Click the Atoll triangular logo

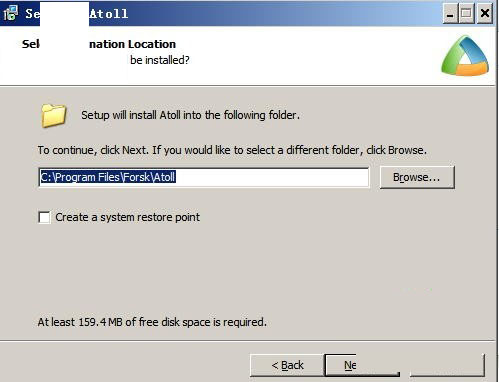click(x=465, y=55)
